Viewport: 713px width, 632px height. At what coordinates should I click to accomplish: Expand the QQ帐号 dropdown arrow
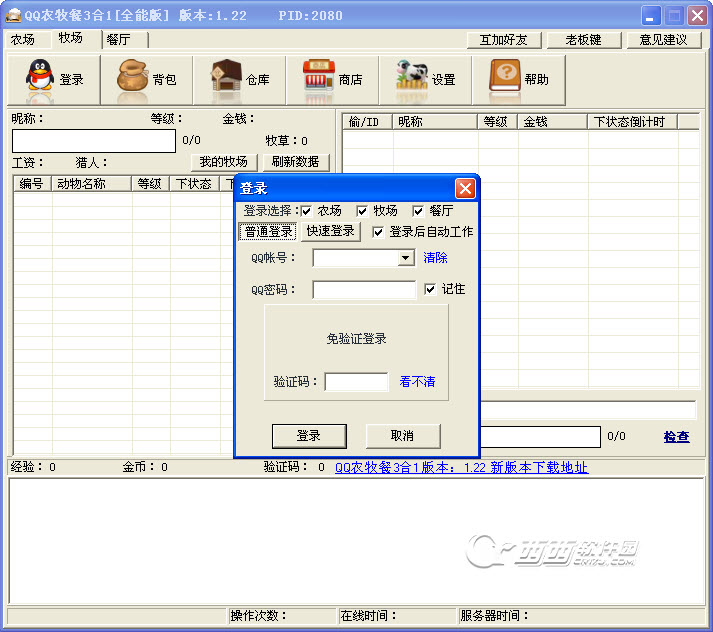point(405,258)
